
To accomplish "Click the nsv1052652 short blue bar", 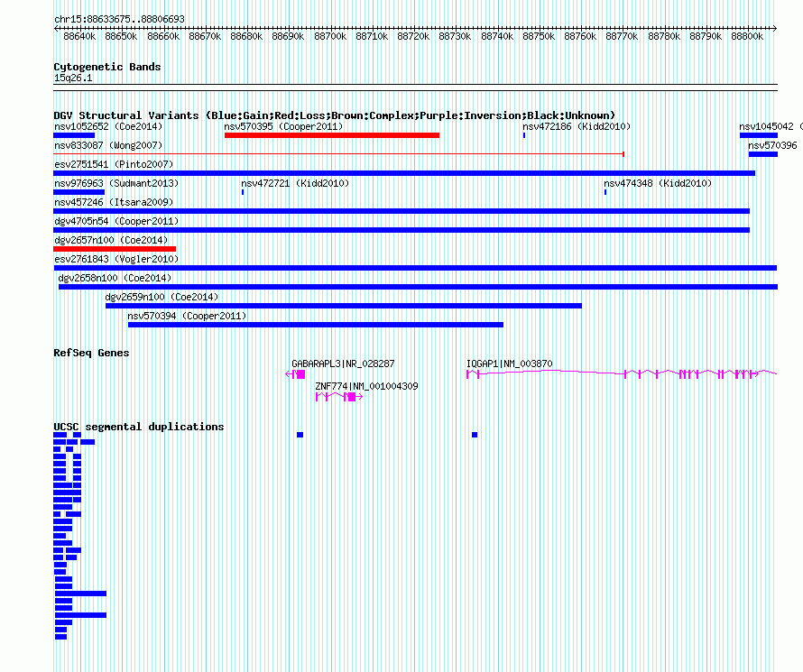I will [74, 135].
